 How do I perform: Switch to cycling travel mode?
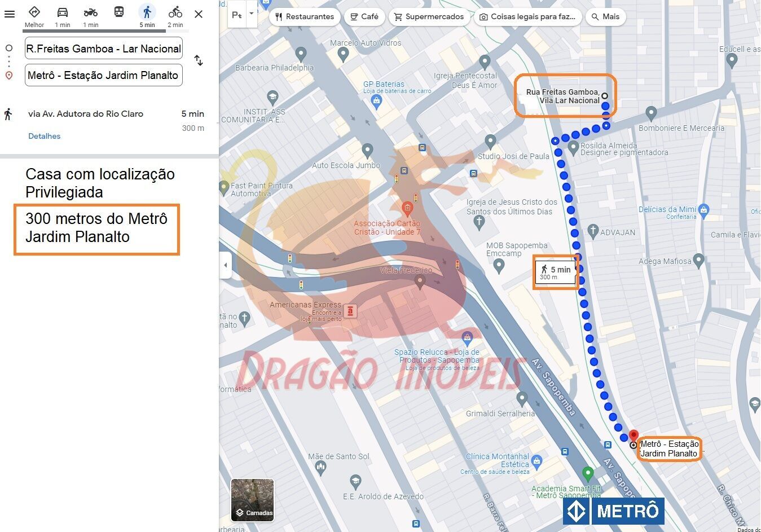[175, 12]
